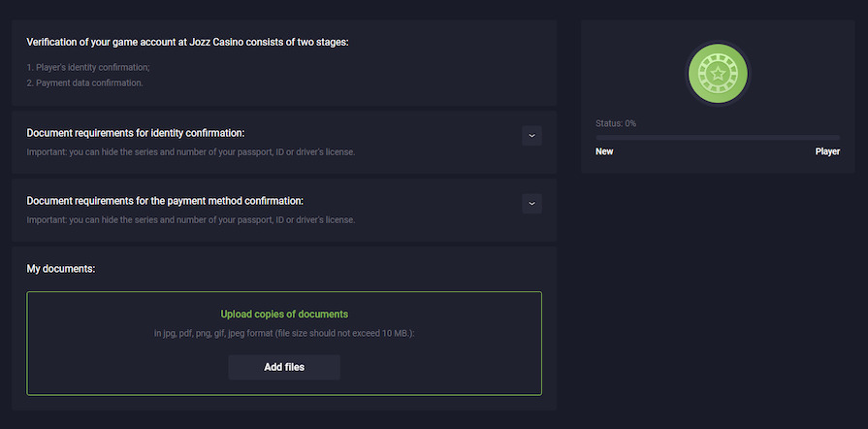868x429 pixels.
Task: Click the Important note under identity confirmation
Action: [x=191, y=151]
